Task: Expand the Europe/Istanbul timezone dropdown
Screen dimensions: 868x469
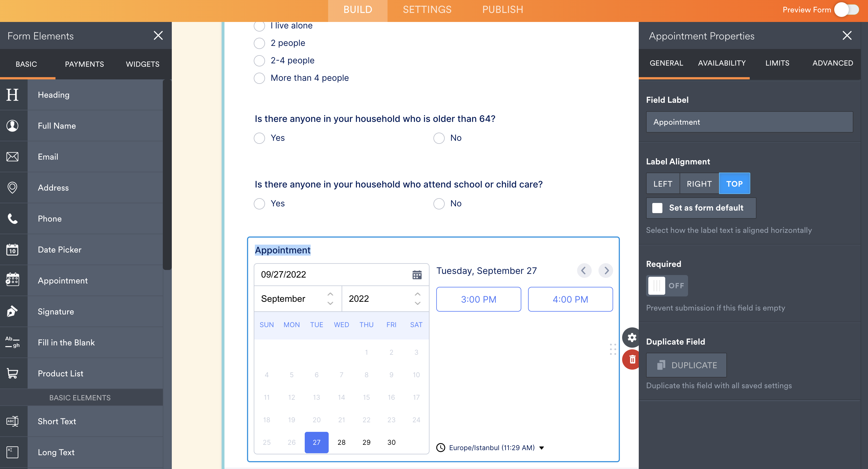Action: [542, 448]
